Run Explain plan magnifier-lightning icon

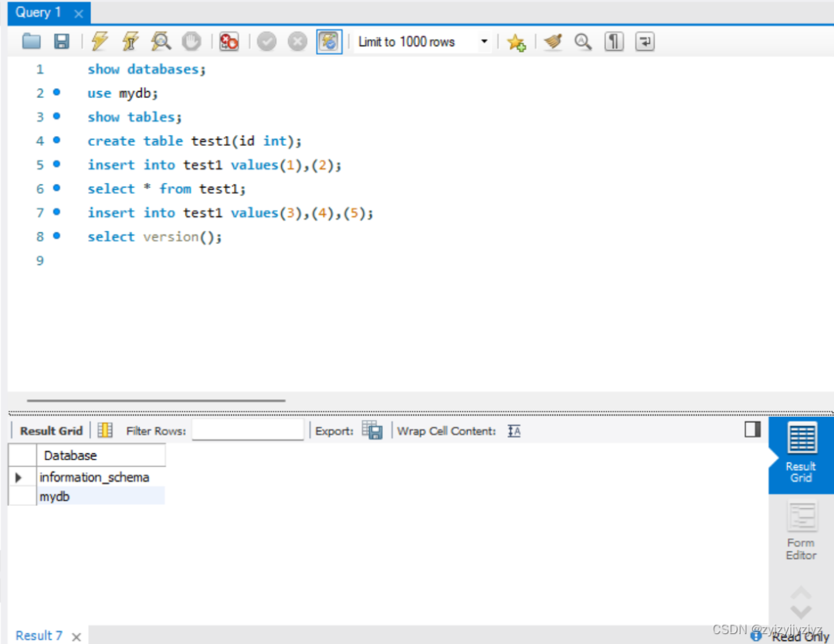pyautogui.click(x=161, y=42)
